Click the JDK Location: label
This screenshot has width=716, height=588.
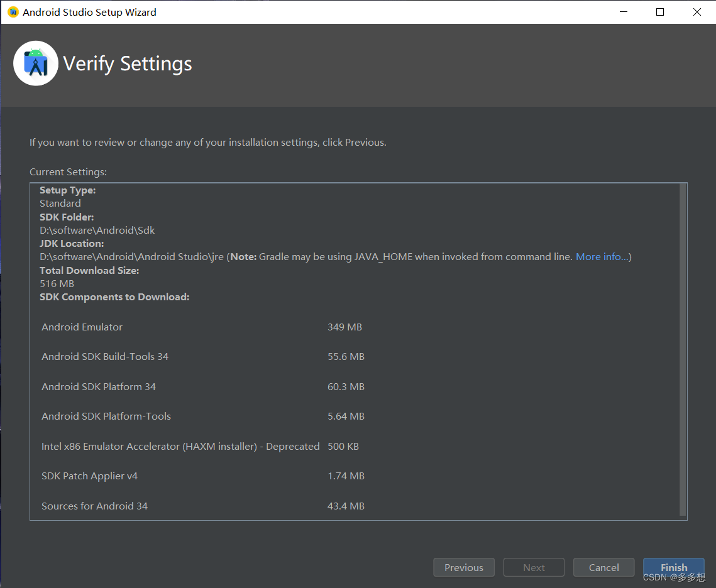pos(72,244)
